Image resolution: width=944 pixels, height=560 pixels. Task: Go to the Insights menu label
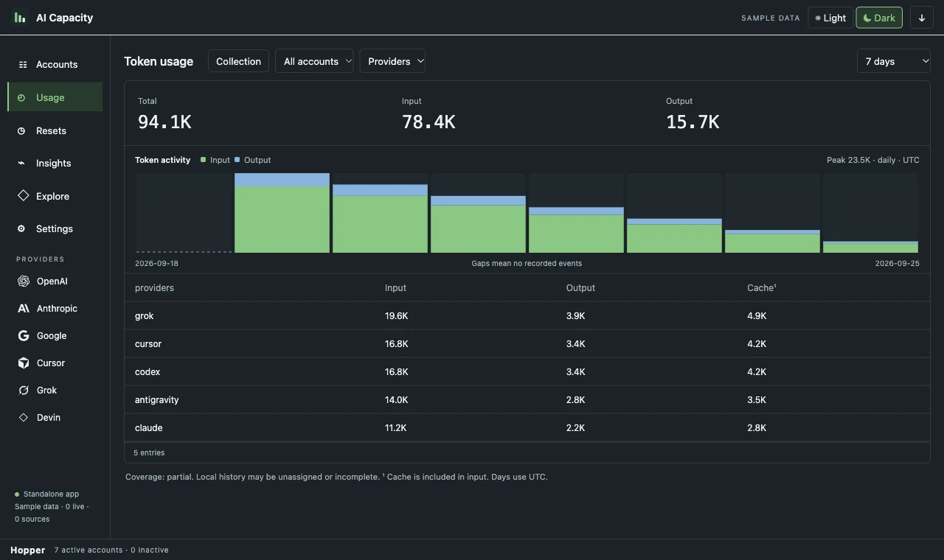click(x=54, y=163)
